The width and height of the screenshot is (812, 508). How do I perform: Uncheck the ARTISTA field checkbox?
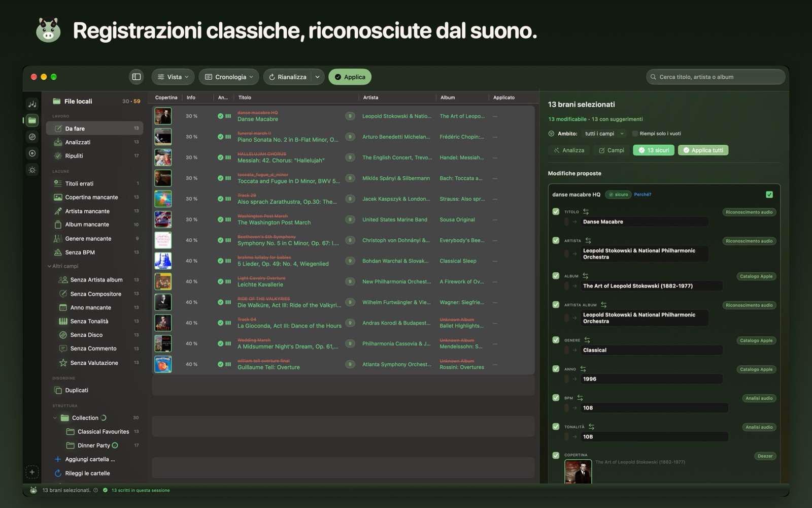pos(556,240)
